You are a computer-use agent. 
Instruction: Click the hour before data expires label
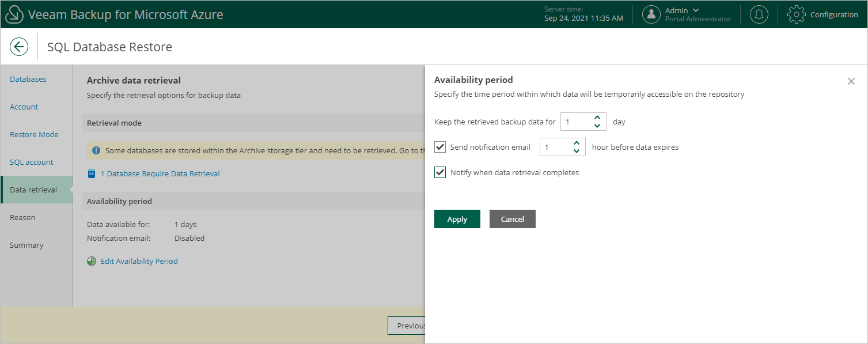click(x=635, y=147)
